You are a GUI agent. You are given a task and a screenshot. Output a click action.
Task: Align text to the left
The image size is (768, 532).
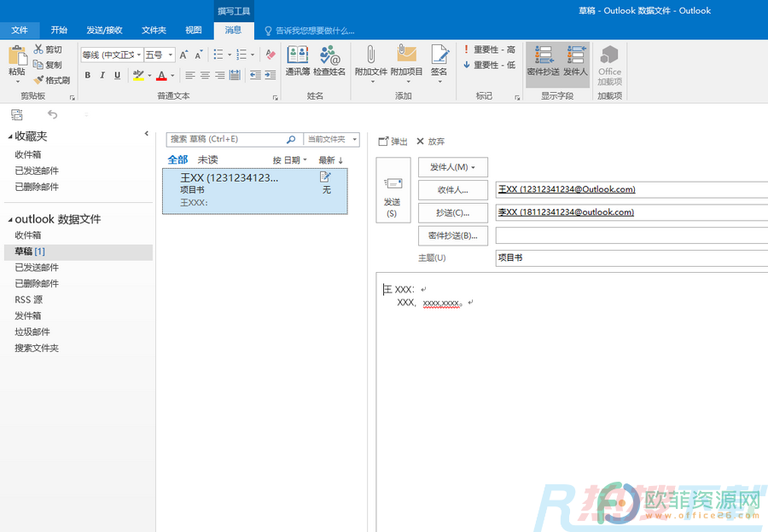point(190,75)
